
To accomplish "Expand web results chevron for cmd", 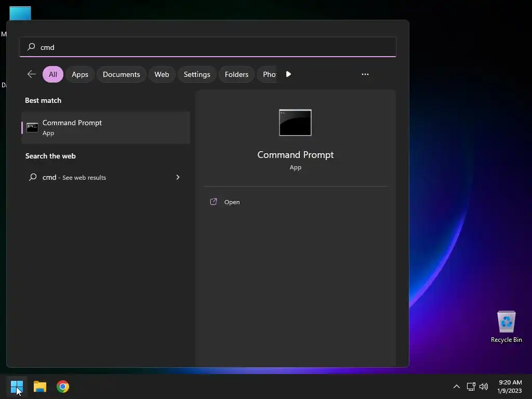I will pyautogui.click(x=178, y=177).
